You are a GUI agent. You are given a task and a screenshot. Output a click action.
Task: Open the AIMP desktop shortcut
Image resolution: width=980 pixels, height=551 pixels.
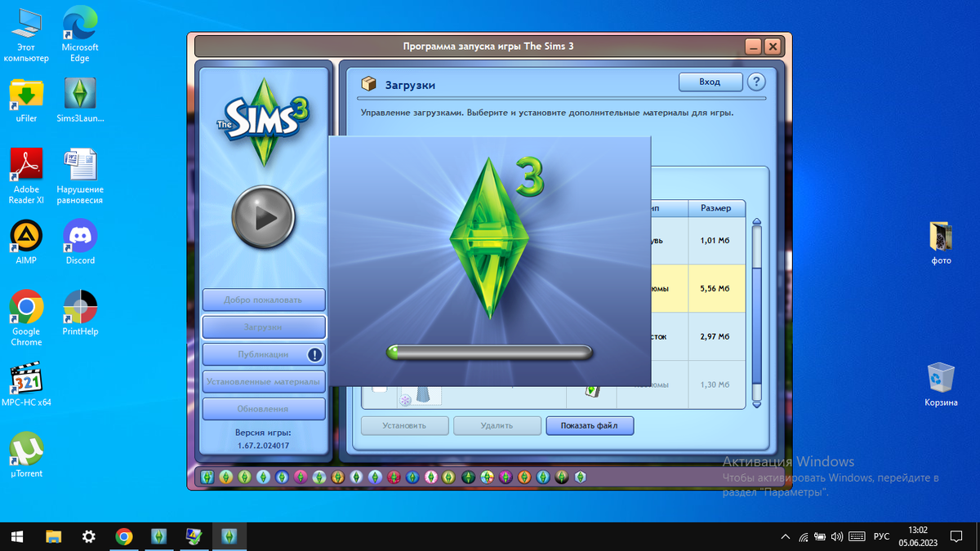26,242
